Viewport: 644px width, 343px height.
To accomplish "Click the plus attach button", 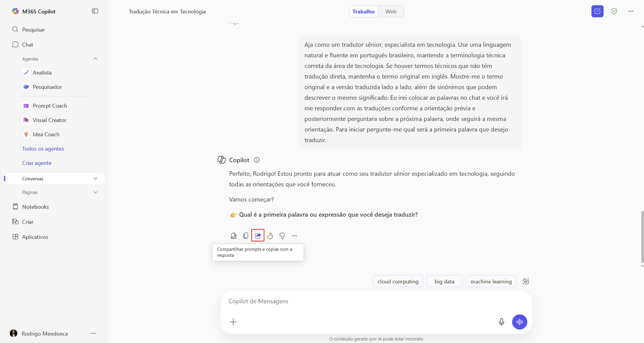I will tap(233, 322).
